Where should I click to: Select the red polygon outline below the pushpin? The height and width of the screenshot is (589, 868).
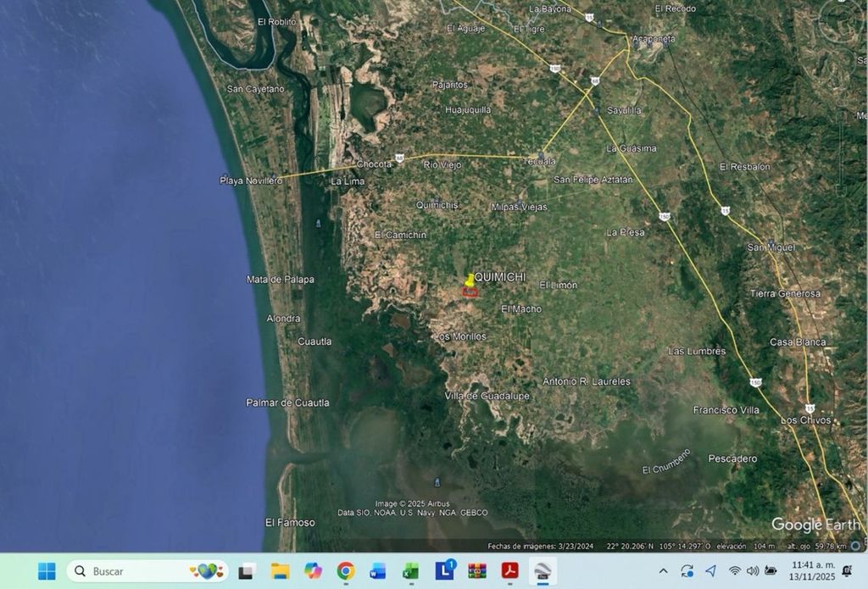470,292
